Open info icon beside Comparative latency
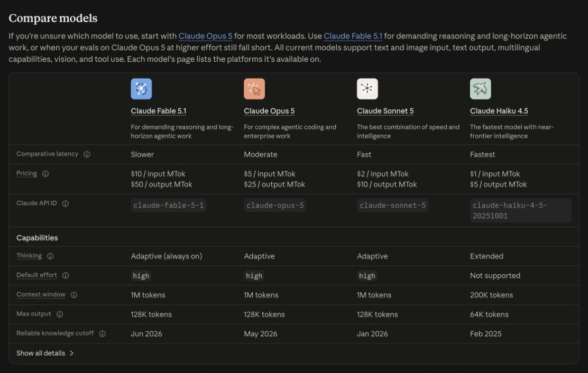Viewport: 588px width, 373px height. point(87,154)
